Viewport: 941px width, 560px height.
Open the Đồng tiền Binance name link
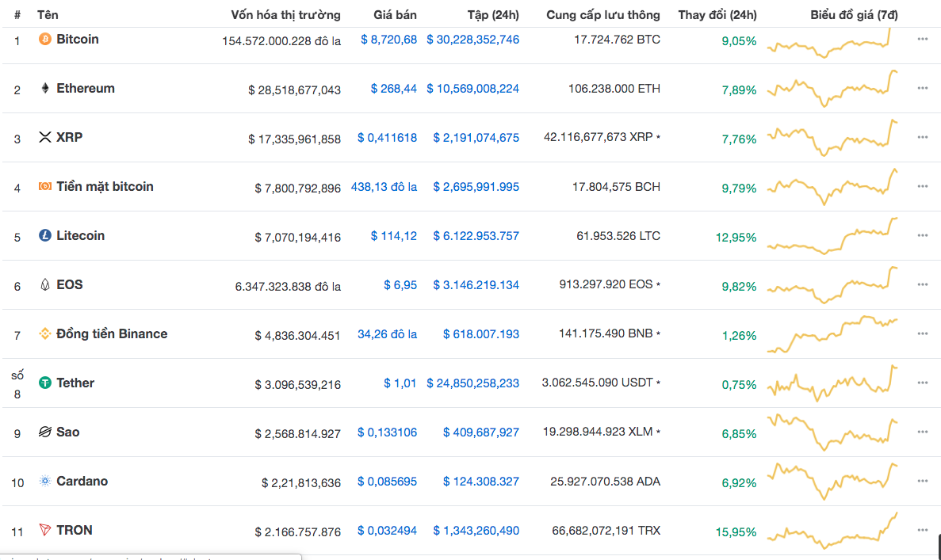point(112,333)
